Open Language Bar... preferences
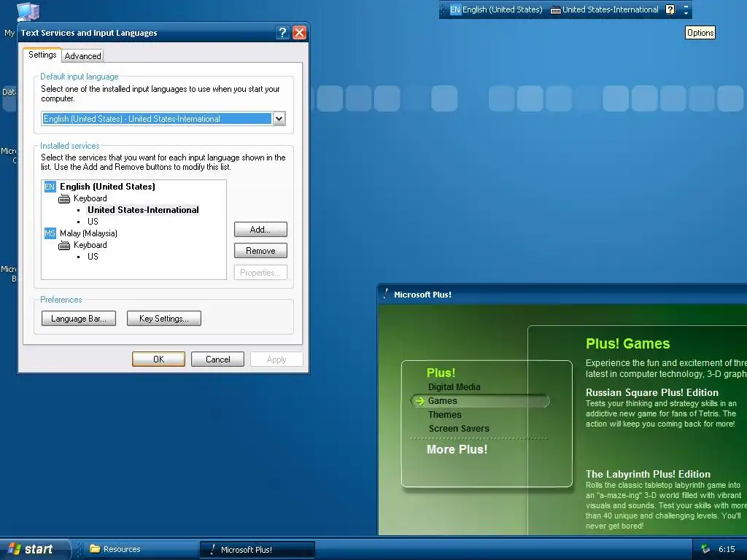Screen dimensions: 747x560 click(x=79, y=319)
